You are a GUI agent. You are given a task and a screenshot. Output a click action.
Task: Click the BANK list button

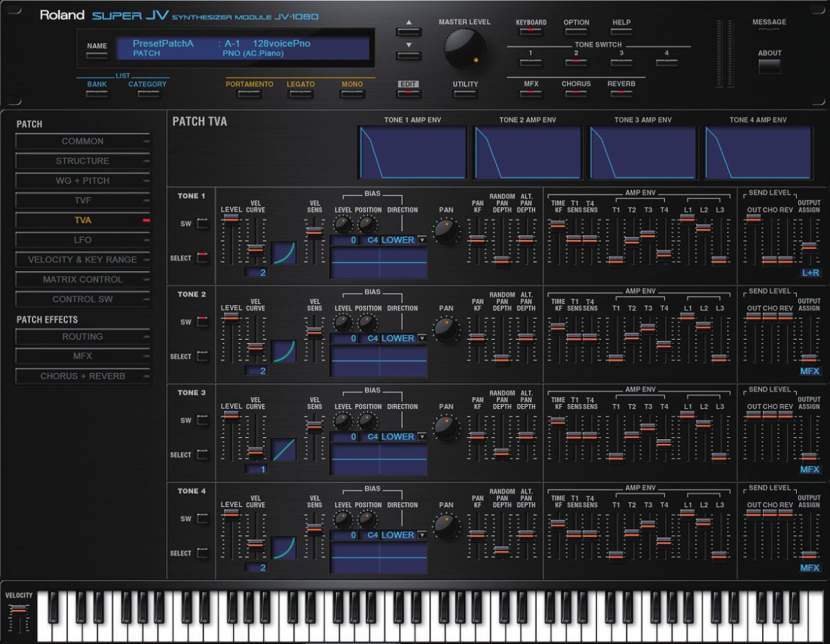(x=97, y=93)
